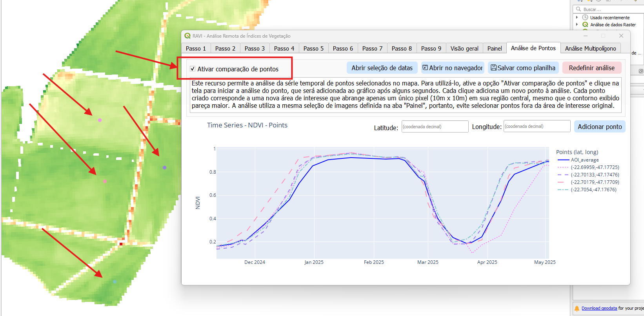Click the 'Salvar como planilha' save icon

[x=494, y=68]
